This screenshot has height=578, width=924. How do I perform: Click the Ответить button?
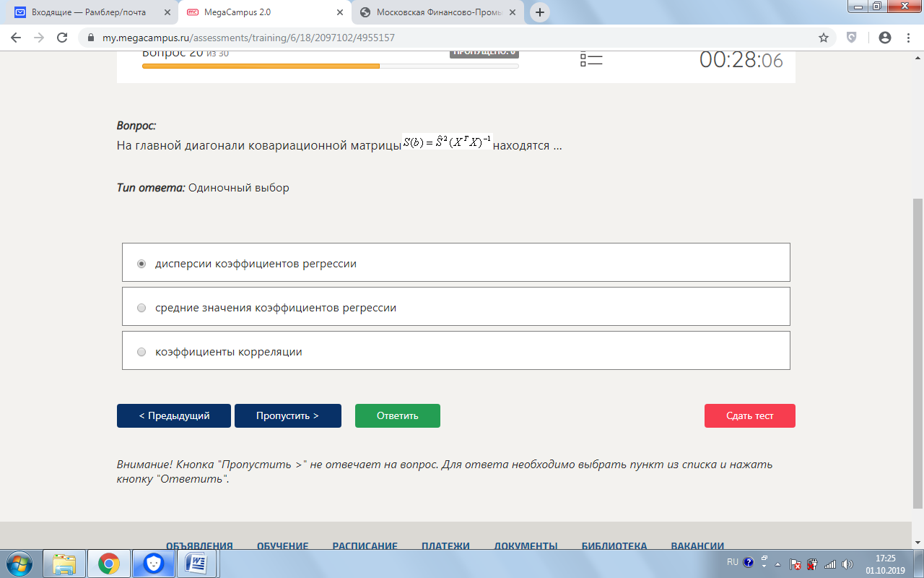click(x=398, y=415)
